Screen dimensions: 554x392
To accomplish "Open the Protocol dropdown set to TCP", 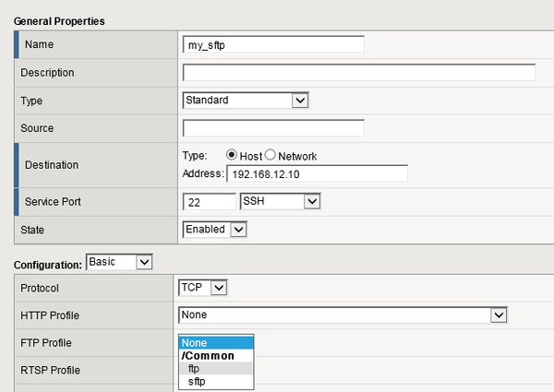I will pyautogui.click(x=203, y=288).
